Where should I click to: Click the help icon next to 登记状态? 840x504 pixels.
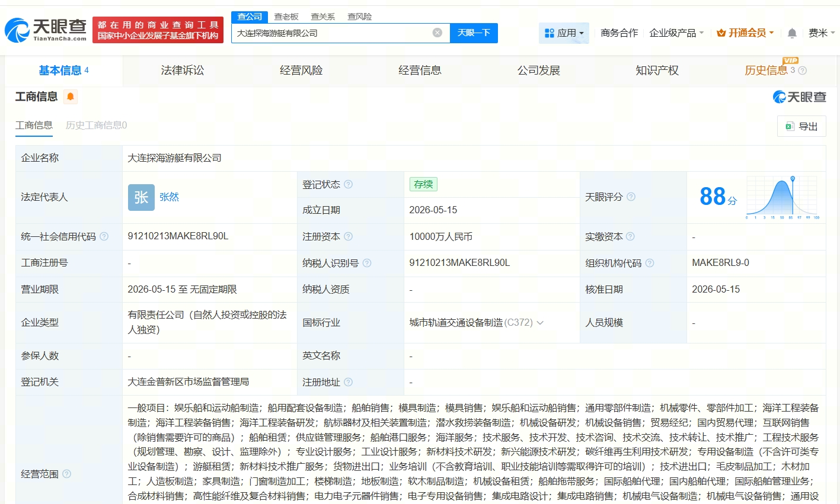coord(349,184)
